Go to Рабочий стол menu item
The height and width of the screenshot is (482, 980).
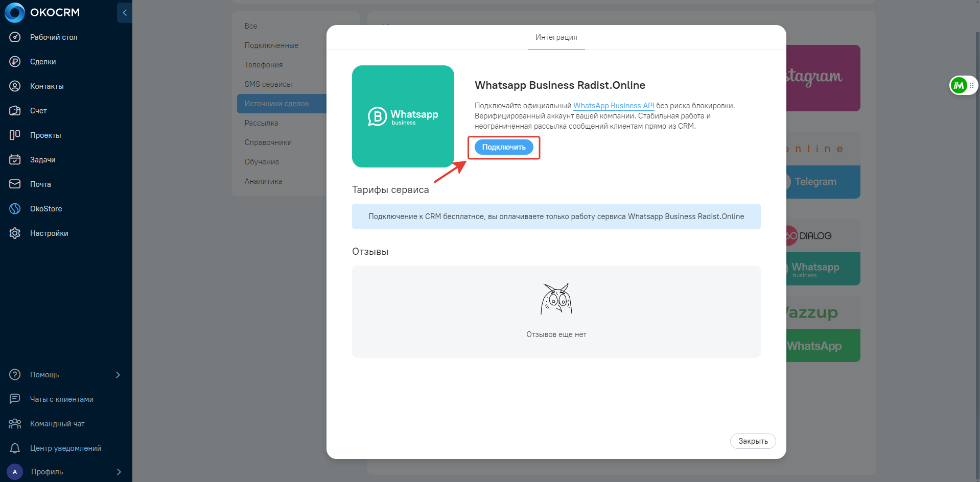54,37
